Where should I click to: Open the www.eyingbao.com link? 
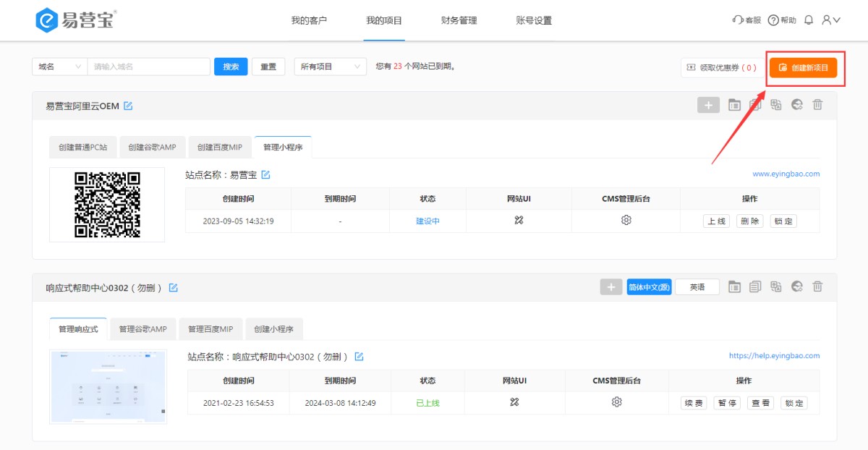786,174
